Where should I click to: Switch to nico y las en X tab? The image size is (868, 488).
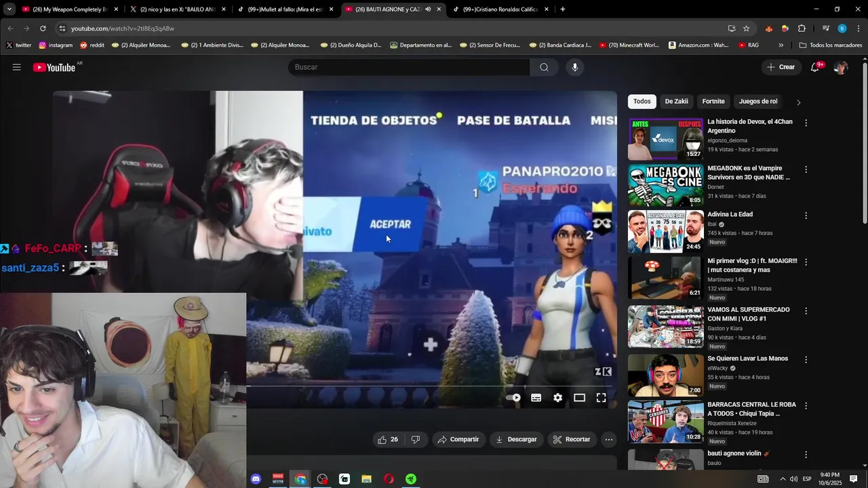(x=179, y=9)
